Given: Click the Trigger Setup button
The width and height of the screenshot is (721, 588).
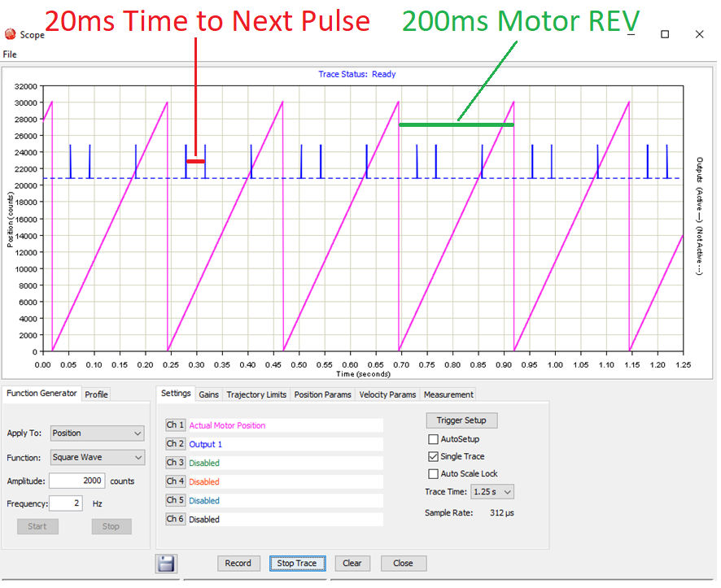Looking at the screenshot, I should [x=461, y=420].
